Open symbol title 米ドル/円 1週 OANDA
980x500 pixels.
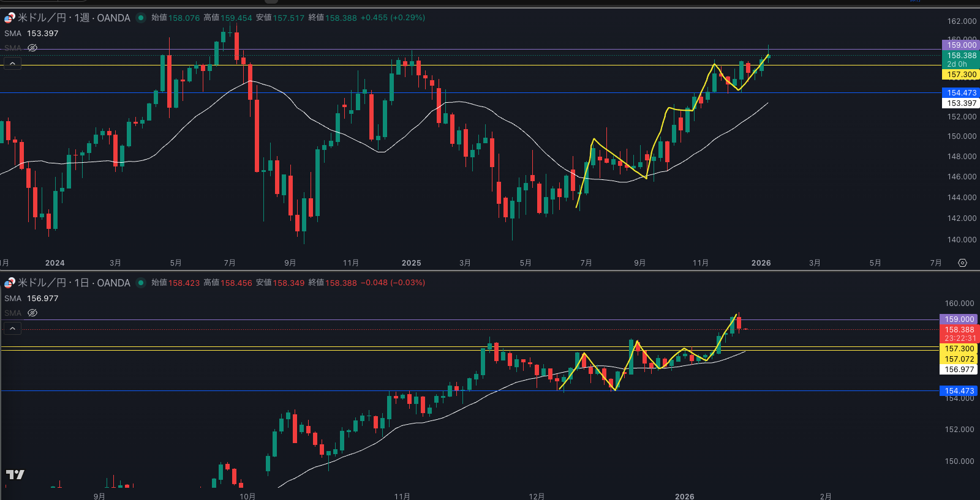[x=73, y=18]
